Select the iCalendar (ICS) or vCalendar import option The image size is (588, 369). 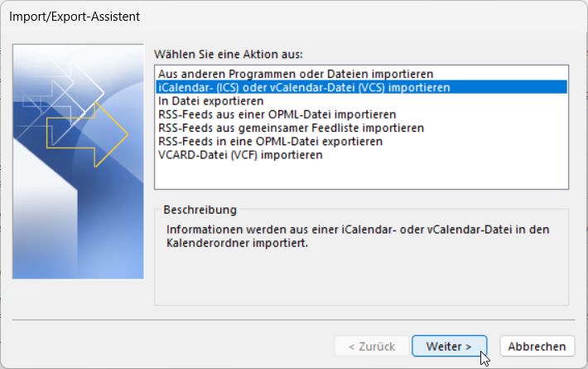coord(304,87)
